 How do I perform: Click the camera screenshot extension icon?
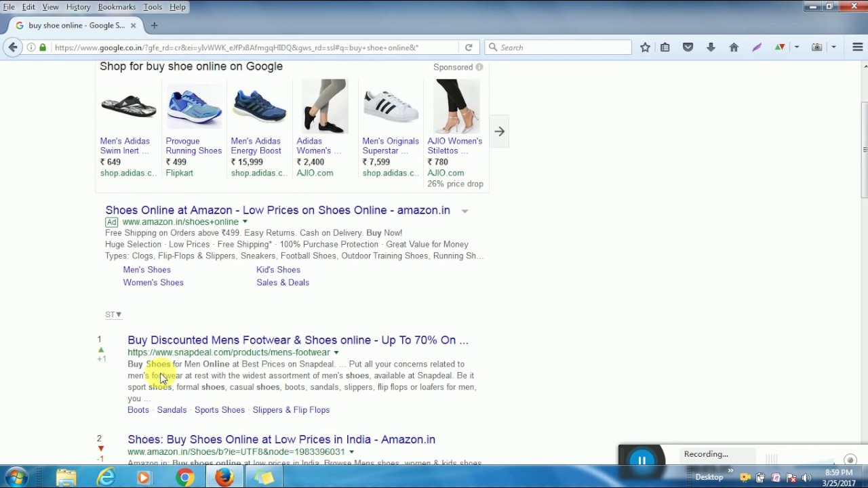pyautogui.click(x=816, y=47)
